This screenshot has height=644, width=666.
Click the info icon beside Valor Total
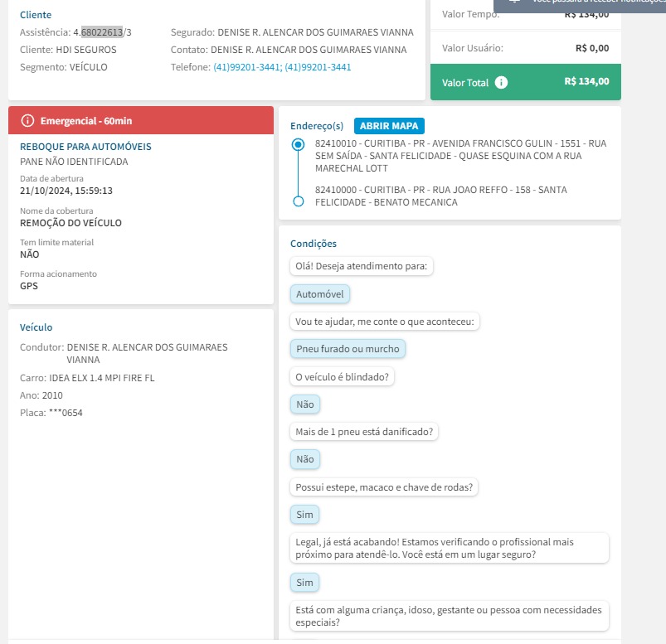pyautogui.click(x=502, y=83)
